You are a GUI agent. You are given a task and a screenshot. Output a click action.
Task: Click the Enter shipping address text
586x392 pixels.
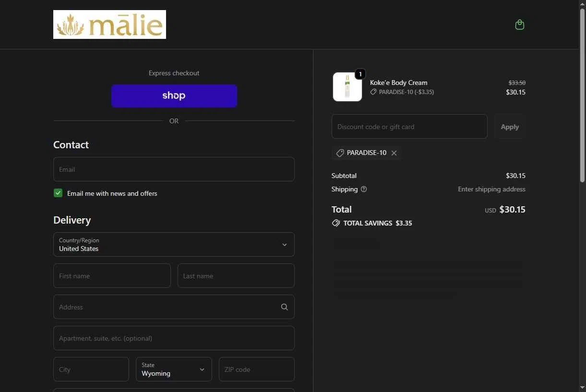[491, 189]
